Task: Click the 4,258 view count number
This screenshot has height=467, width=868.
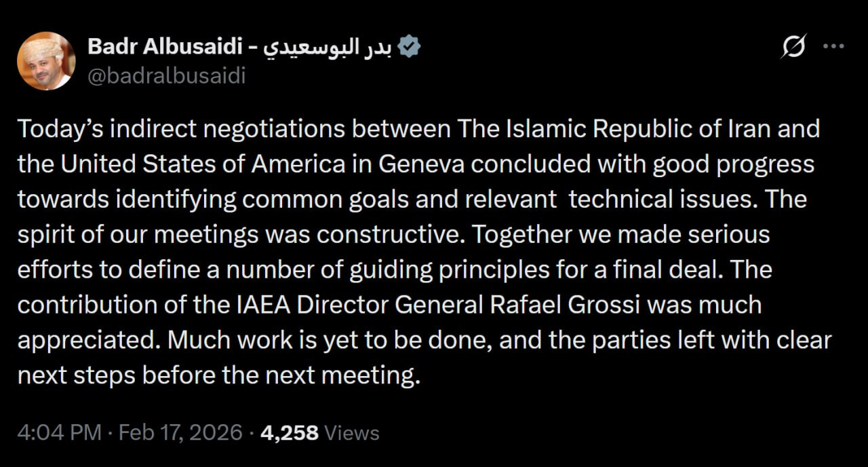Action: pyautogui.click(x=289, y=432)
